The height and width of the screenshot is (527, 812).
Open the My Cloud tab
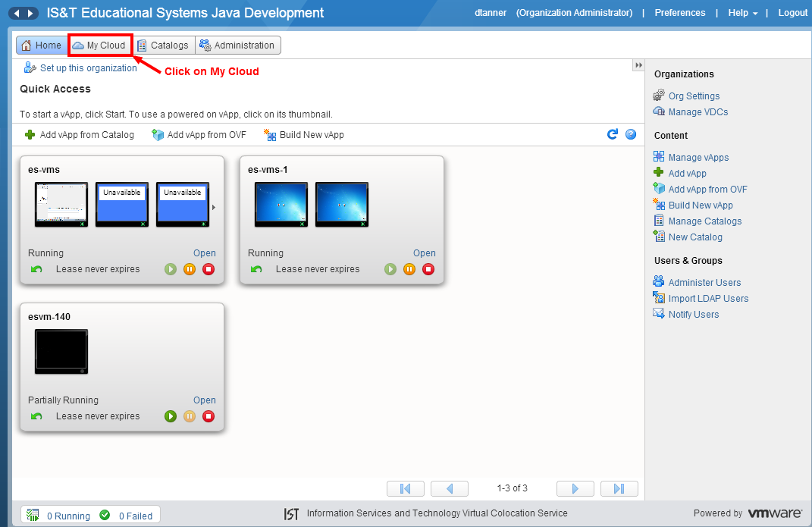tap(99, 45)
